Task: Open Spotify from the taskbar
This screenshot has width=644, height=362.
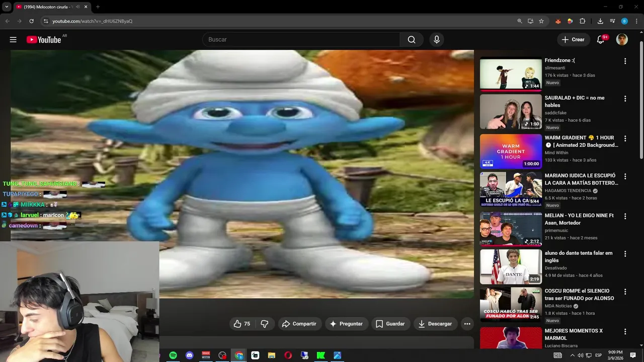Action: (x=173, y=355)
